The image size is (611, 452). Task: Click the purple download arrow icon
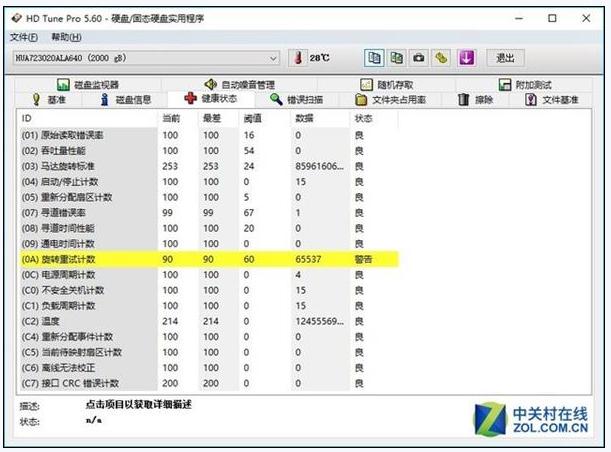pos(467,58)
